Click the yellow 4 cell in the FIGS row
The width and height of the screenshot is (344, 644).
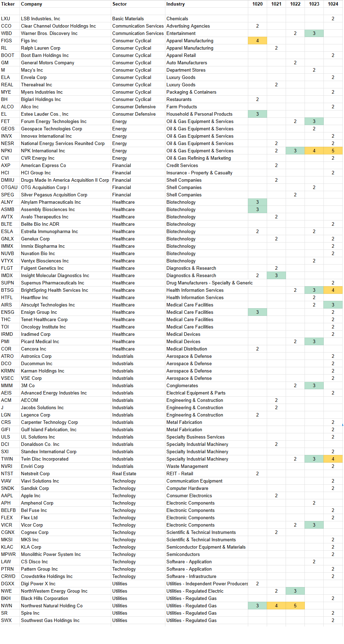point(257,41)
